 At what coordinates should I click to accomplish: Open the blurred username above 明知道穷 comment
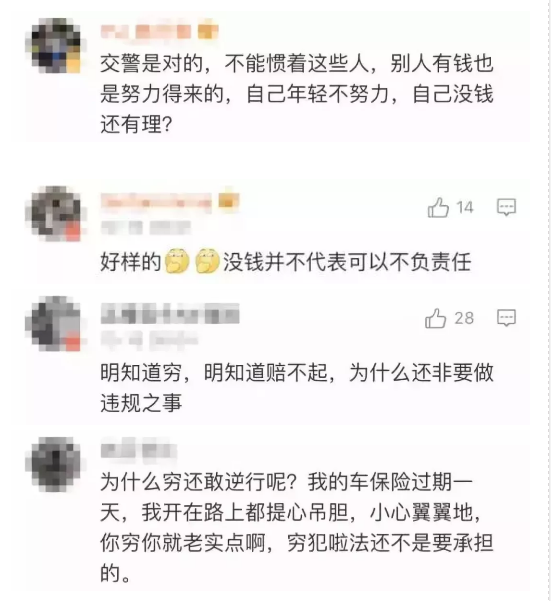click(170, 314)
